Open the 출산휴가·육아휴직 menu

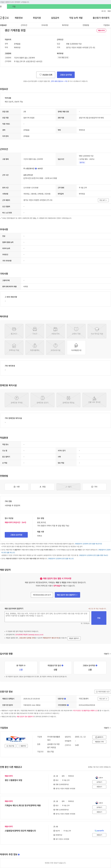click(101, 18)
